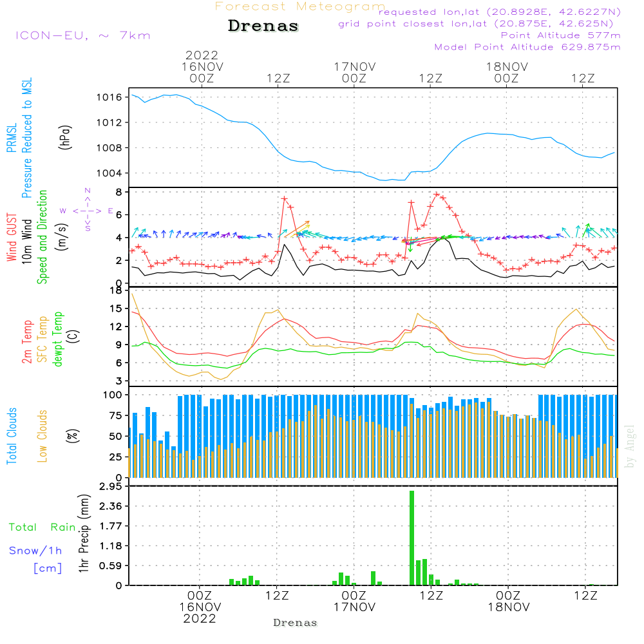Click the small 'Drenas' caption at bottom
644x644 pixels.
[x=296, y=623]
